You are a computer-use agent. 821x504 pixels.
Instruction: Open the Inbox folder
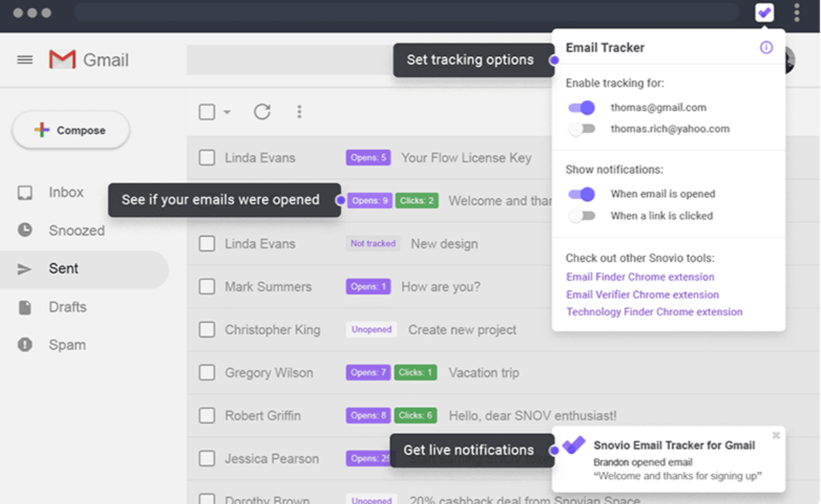66,192
